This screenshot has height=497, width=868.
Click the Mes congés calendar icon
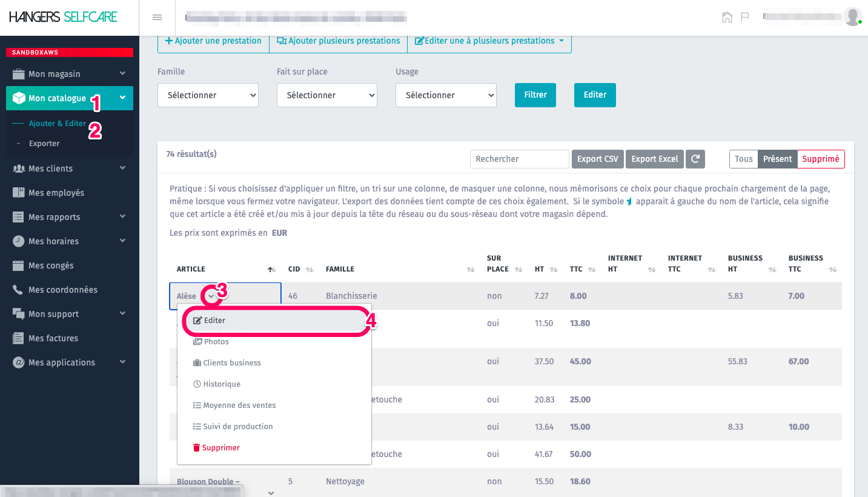18,265
